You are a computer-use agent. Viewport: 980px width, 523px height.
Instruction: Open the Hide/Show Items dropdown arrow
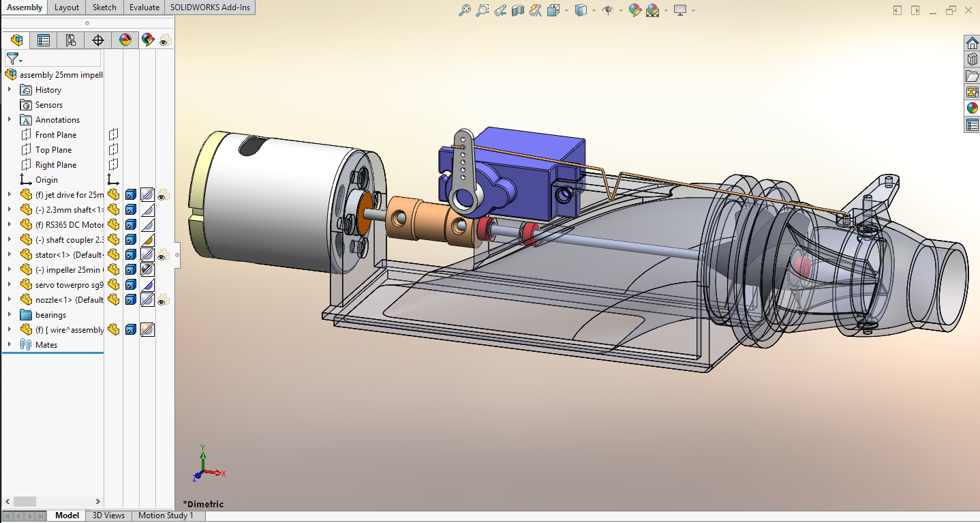point(619,10)
